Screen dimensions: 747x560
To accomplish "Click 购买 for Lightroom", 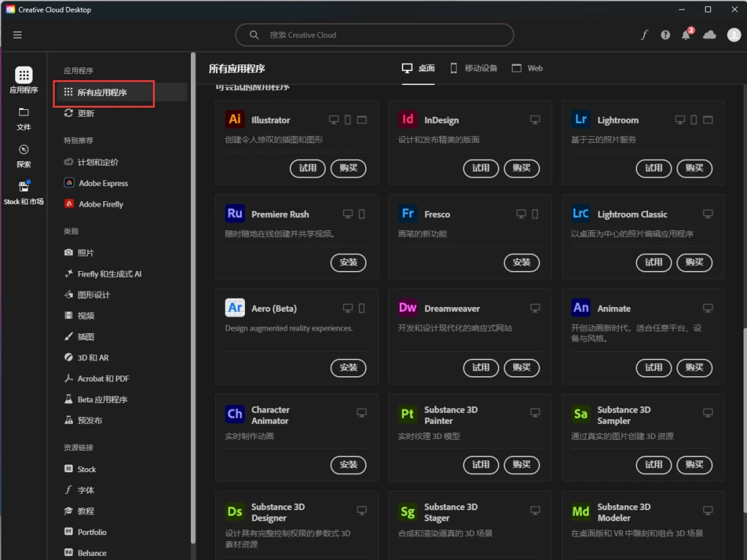I will [x=694, y=168].
